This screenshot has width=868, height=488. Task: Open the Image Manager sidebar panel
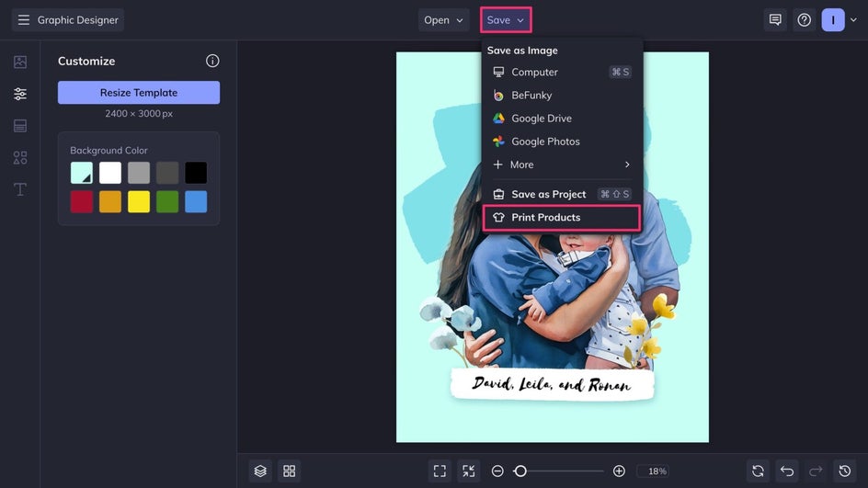[x=20, y=62]
